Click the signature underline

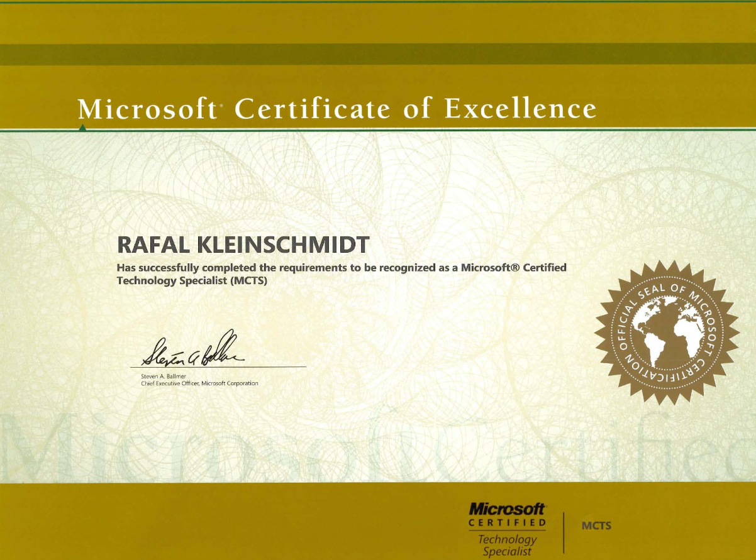coord(218,366)
